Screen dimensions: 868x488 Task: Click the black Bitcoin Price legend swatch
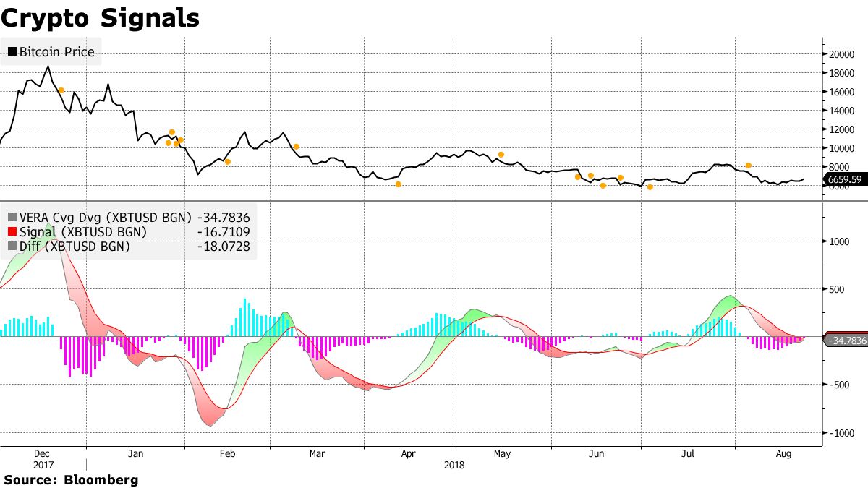[x=12, y=52]
